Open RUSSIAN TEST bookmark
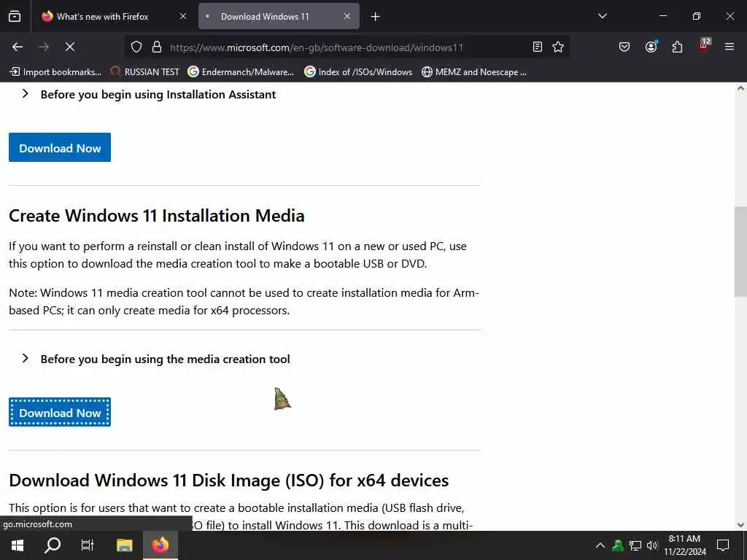This screenshot has height=560, width=747. point(145,72)
